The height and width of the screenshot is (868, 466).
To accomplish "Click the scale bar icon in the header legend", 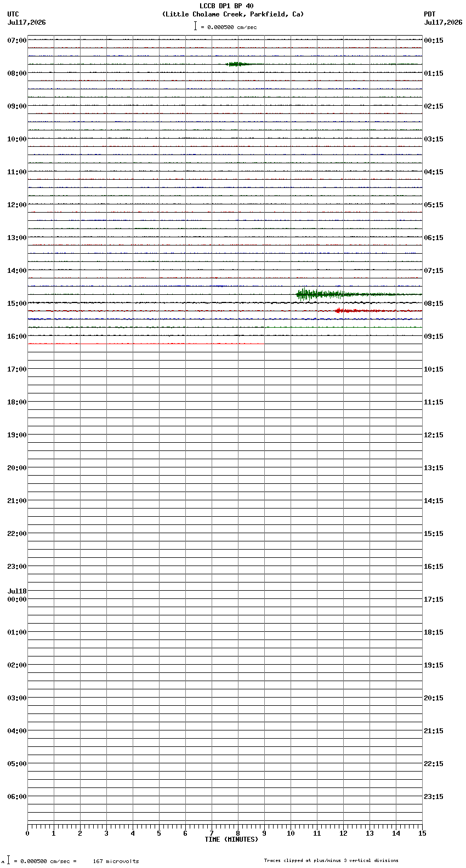I will pos(195,26).
